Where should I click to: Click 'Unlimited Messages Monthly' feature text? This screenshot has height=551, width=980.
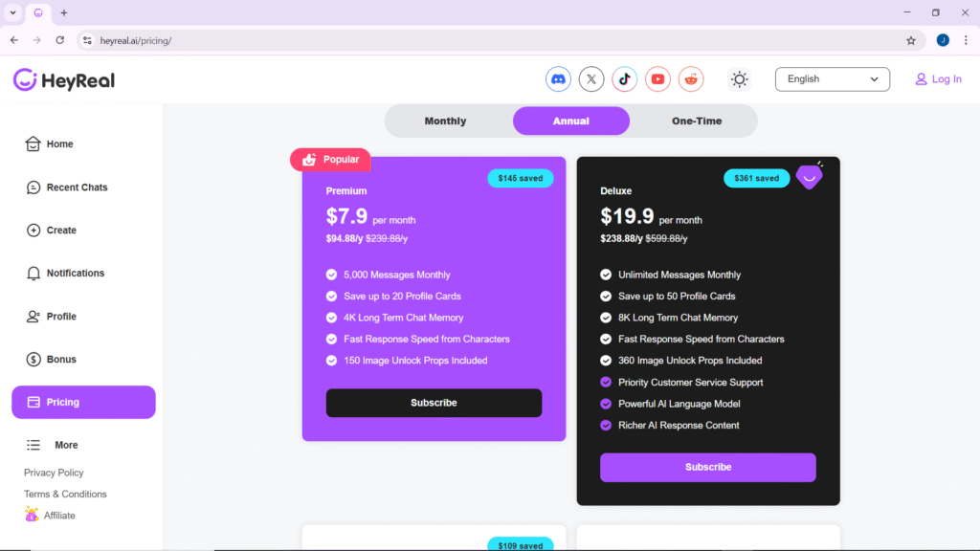click(x=679, y=275)
